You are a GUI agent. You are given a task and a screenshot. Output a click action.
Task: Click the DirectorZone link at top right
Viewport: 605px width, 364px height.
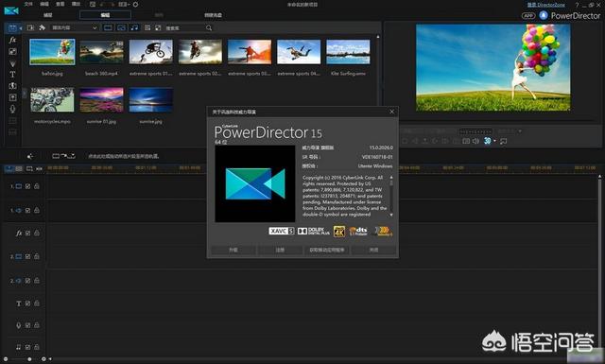pyautogui.click(x=546, y=5)
